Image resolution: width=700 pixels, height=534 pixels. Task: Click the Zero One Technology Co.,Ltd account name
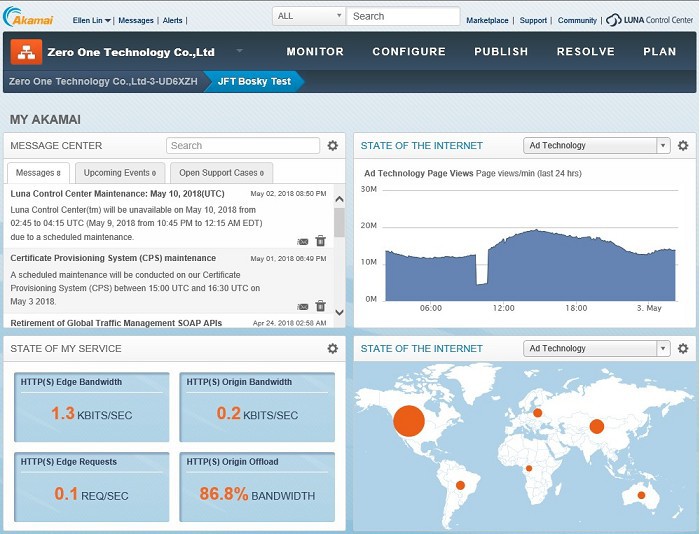131,52
